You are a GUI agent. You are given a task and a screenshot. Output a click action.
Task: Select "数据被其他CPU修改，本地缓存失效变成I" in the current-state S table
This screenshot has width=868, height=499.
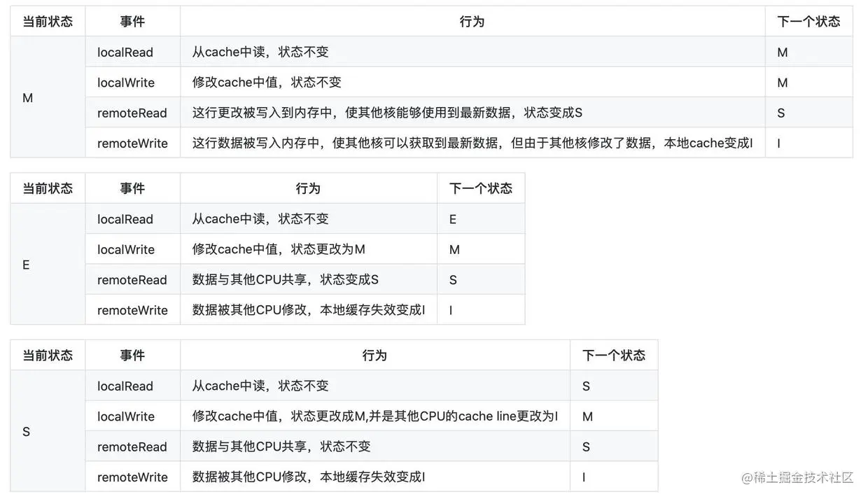tap(309, 477)
